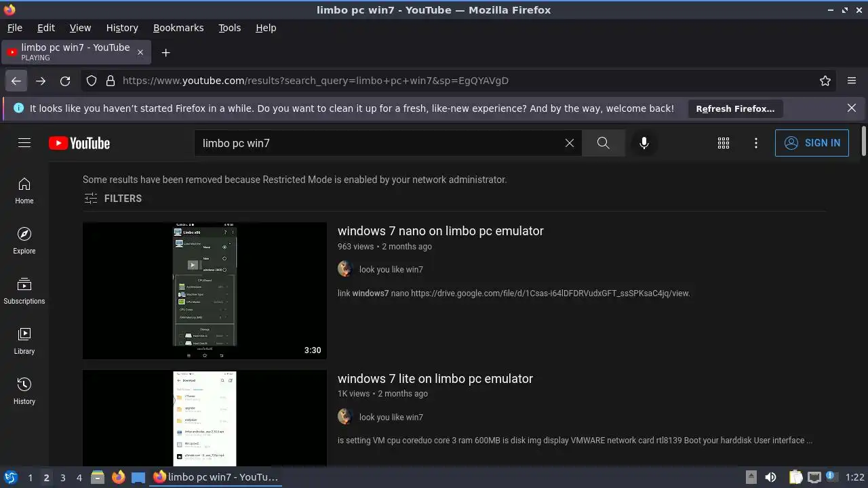Go to the YouTube logo homepage
The width and height of the screenshot is (868, 488).
79,143
